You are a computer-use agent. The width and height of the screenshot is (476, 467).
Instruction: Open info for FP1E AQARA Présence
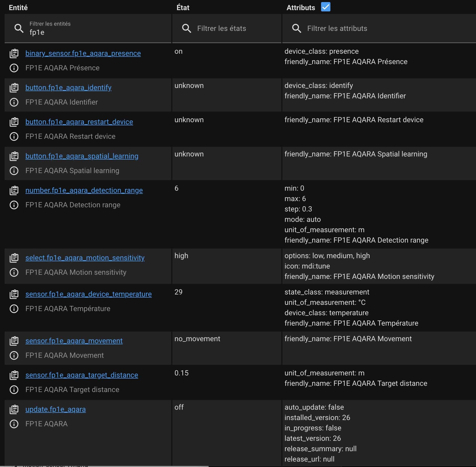(14, 68)
